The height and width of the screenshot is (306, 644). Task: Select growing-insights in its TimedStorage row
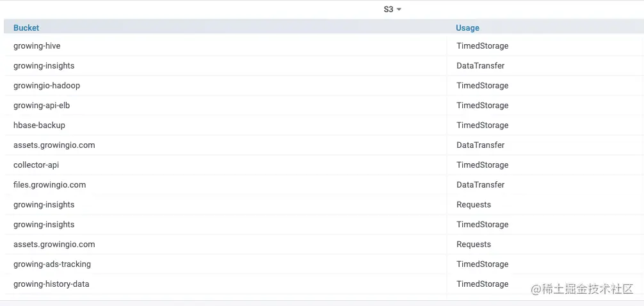(44, 224)
